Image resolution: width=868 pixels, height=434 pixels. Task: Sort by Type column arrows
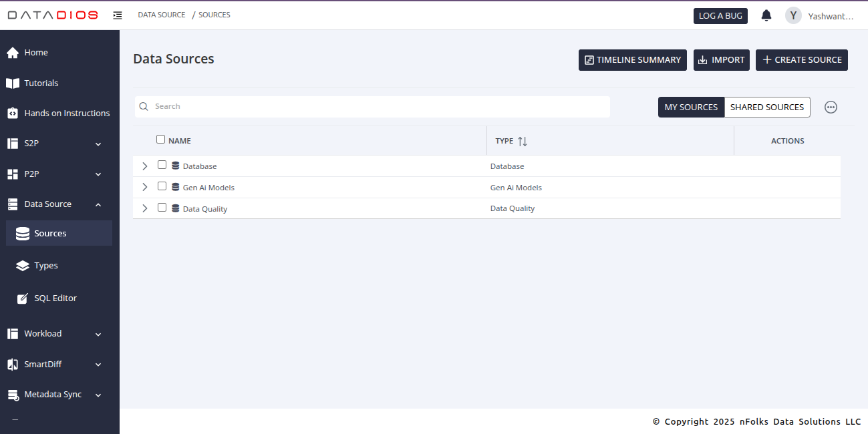523,141
